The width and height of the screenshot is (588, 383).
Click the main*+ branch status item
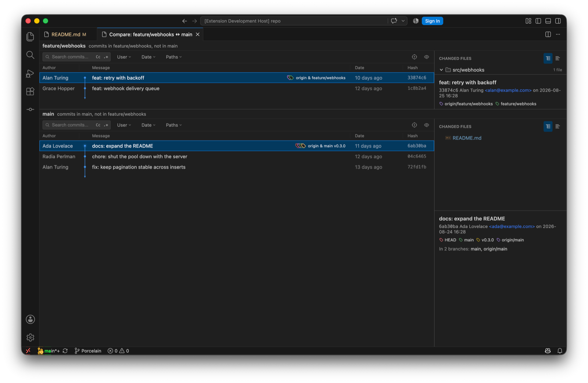49,351
